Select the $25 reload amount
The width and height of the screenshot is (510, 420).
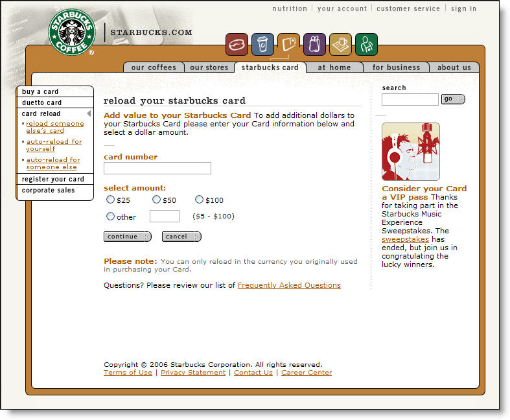coord(111,200)
